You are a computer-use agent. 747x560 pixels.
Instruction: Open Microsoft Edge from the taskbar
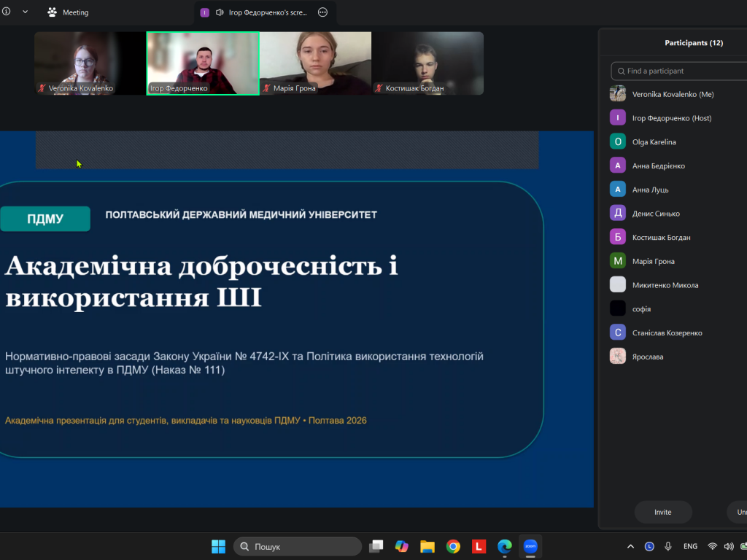[505, 547]
